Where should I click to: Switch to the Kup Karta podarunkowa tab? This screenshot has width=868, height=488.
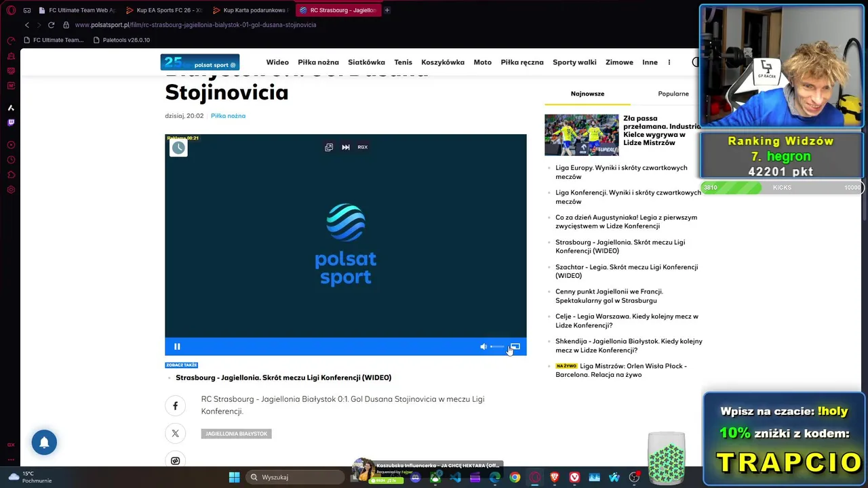tap(250, 10)
